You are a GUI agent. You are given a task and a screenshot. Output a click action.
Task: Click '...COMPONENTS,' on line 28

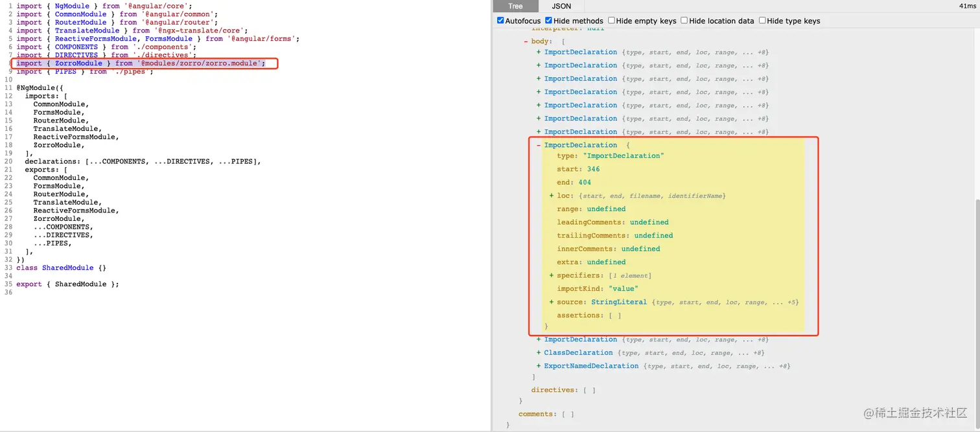(x=64, y=227)
